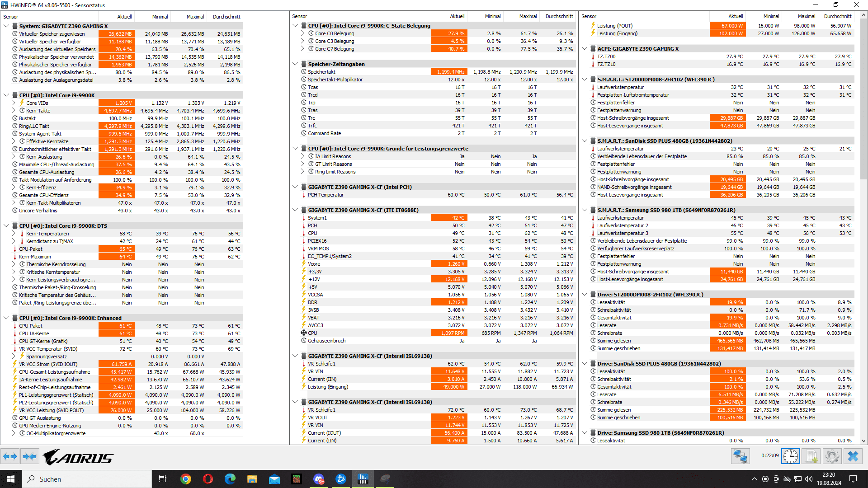The width and height of the screenshot is (868, 488).
Task: Open File Explorer from the taskbar
Action: (x=252, y=479)
